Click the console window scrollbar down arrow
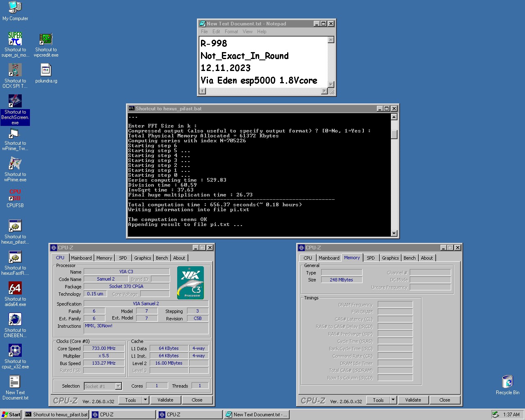Image resolution: width=525 pixels, height=420 pixels. pos(394,233)
